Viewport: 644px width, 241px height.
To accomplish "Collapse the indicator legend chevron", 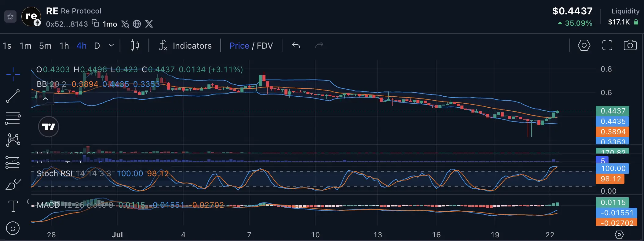I will [46, 99].
